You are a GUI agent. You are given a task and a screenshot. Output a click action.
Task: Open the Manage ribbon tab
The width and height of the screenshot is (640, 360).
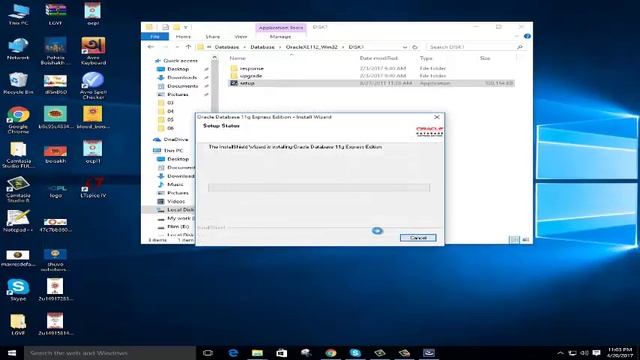280,37
